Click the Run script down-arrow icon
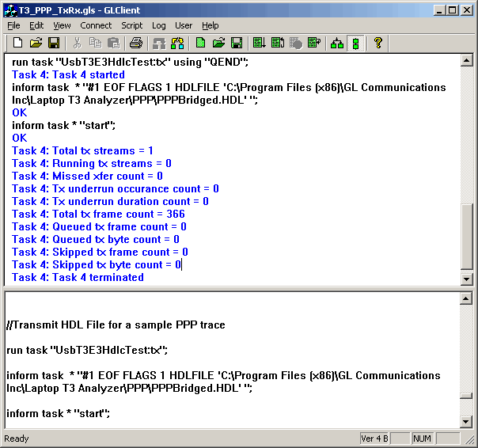The height and width of the screenshot is (448, 478). [260, 43]
